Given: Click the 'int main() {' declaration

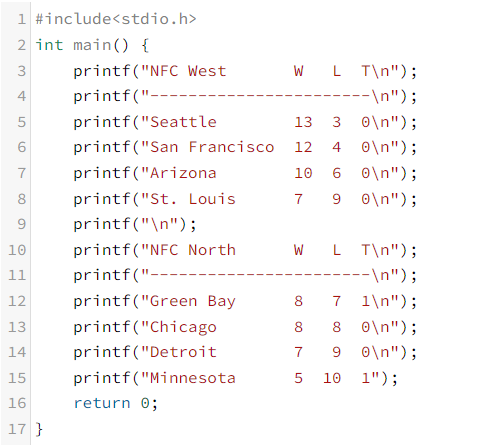Looking at the screenshot, I should [x=92, y=45].
